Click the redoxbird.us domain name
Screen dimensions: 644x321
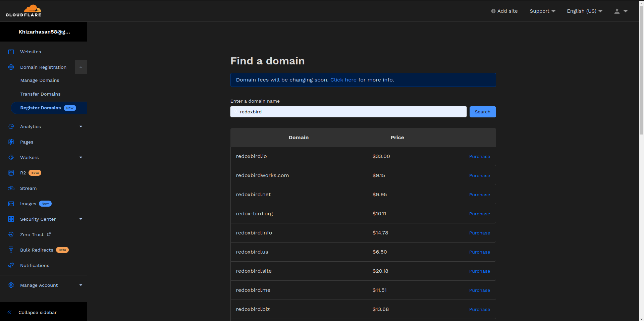pyautogui.click(x=252, y=252)
